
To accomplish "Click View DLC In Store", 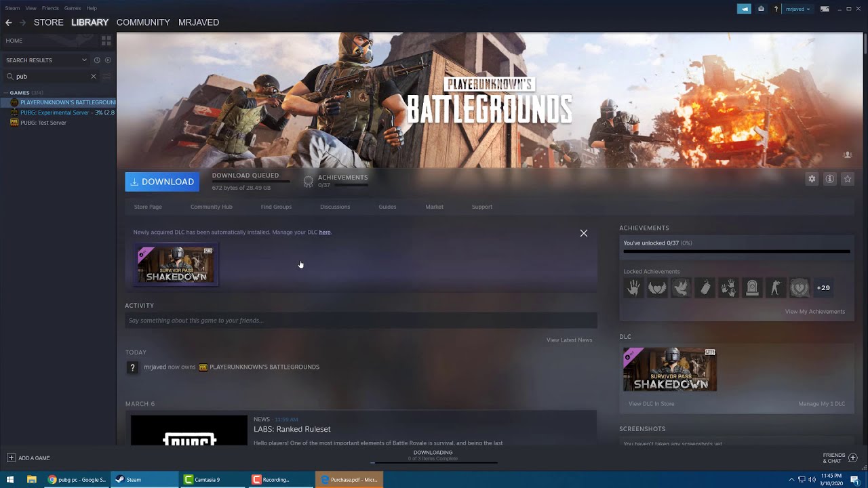I will coord(652,404).
